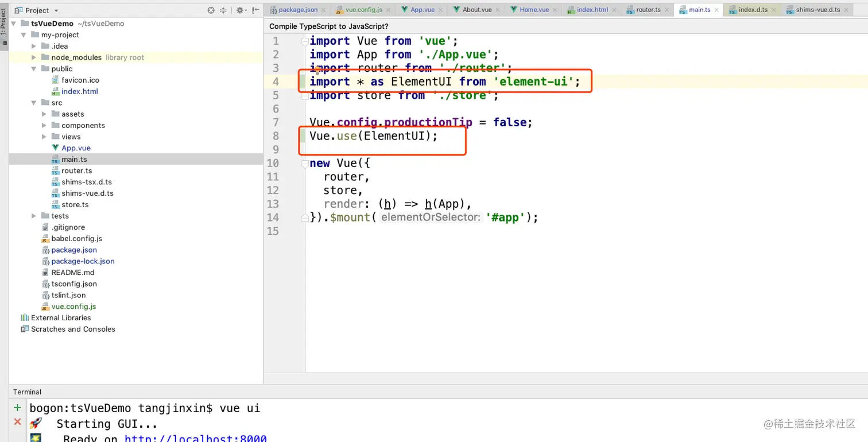Switch to the index.d.ts tab

(x=753, y=10)
